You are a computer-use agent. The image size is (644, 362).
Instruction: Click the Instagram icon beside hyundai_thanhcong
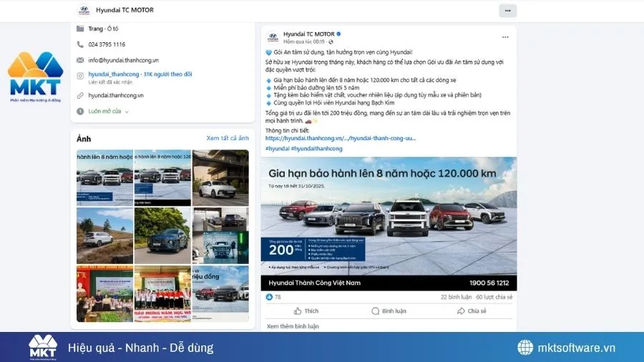pyautogui.click(x=80, y=76)
